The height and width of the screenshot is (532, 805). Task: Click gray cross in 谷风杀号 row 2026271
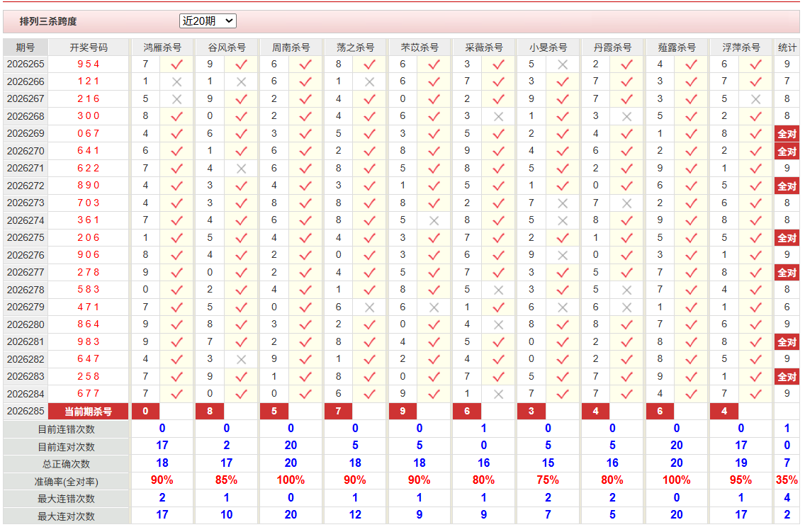click(x=242, y=169)
